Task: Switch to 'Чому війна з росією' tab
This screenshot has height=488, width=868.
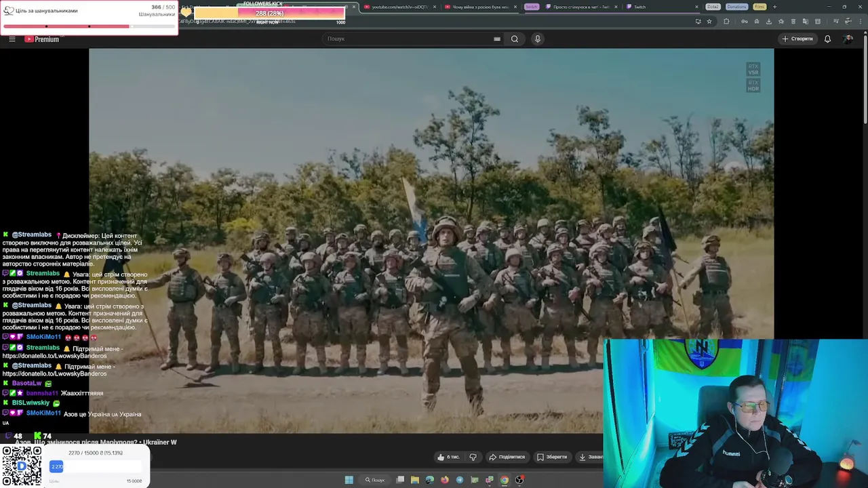Action: click(x=480, y=7)
